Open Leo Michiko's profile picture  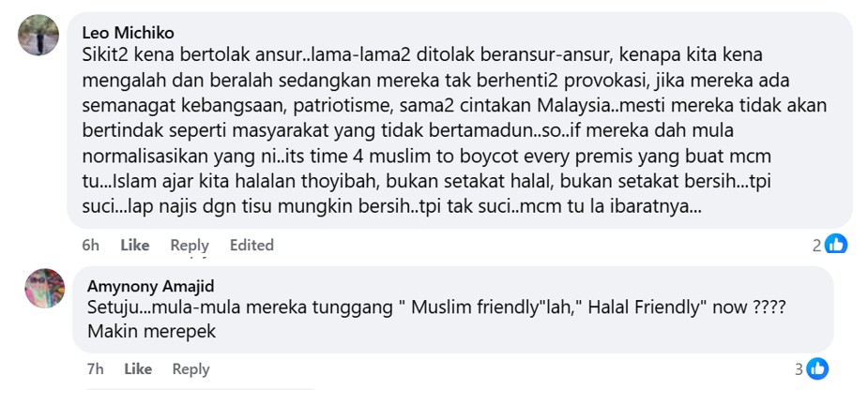tap(38, 35)
